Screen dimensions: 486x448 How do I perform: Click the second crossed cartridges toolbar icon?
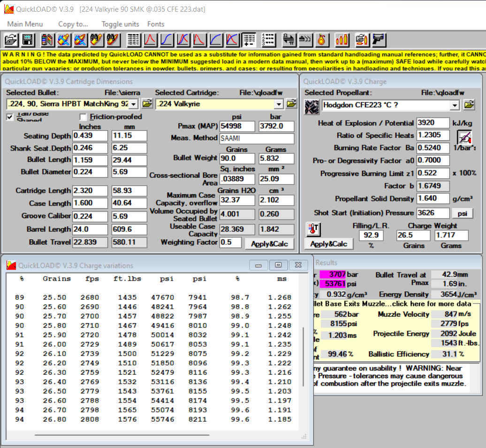pos(80,40)
